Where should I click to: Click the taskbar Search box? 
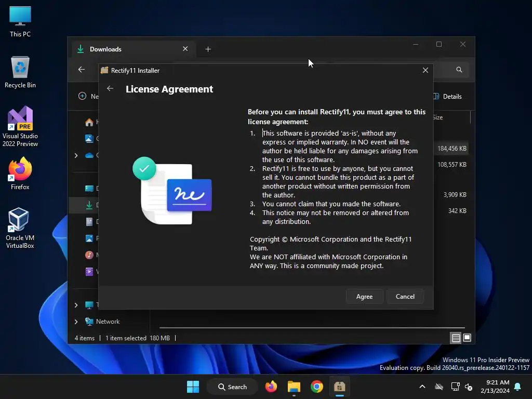tap(232, 387)
